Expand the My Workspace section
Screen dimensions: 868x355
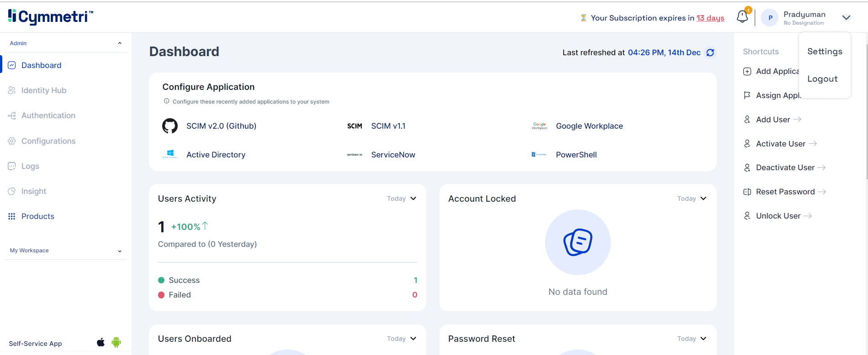(x=120, y=251)
